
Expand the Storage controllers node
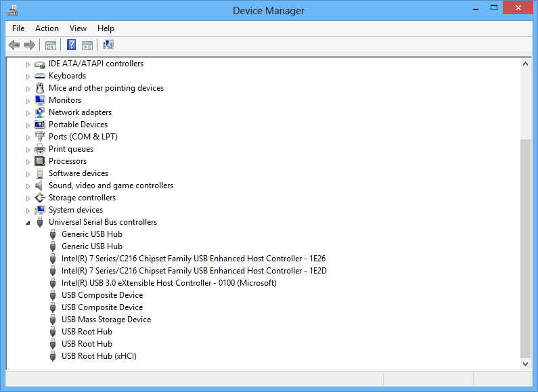(x=28, y=198)
